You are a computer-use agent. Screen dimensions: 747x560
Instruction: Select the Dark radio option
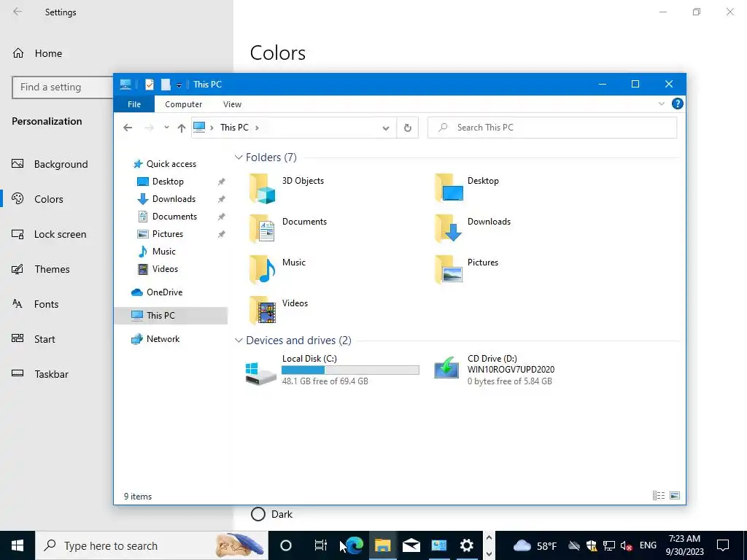(258, 514)
